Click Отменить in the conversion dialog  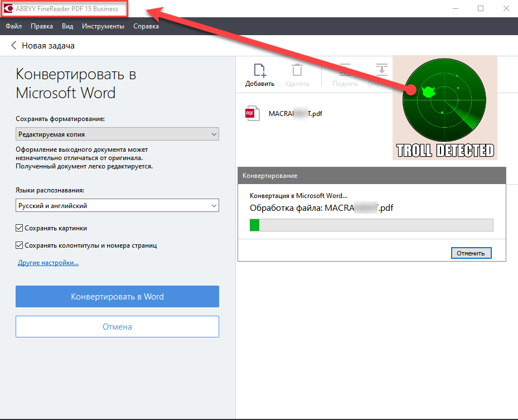[x=471, y=253]
